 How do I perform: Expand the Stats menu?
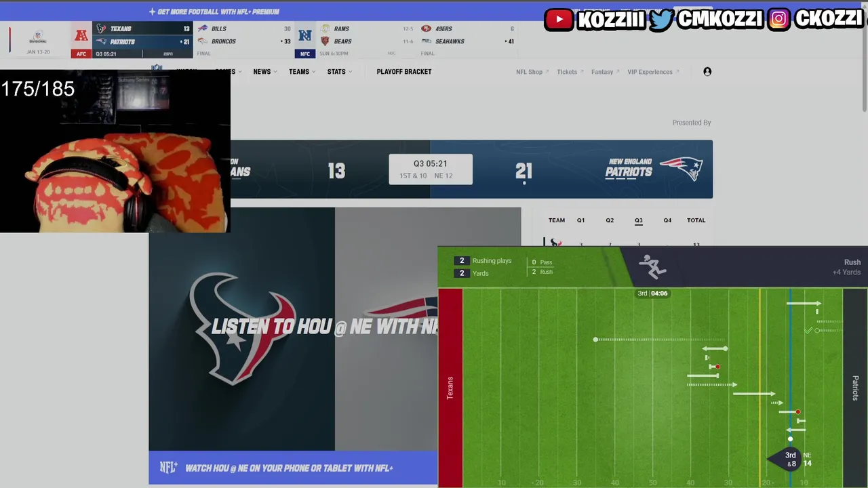[340, 72]
